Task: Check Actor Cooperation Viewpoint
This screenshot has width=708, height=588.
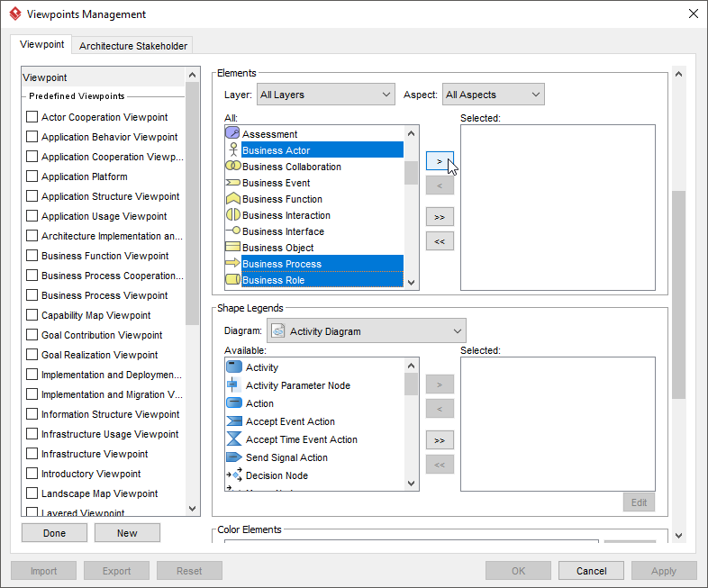Action: [x=32, y=117]
